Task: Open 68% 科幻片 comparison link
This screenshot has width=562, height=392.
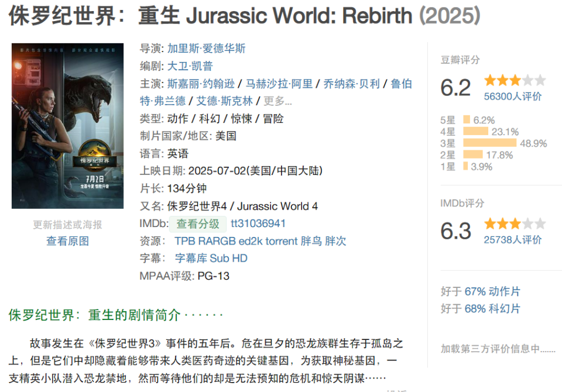Action: click(492, 308)
